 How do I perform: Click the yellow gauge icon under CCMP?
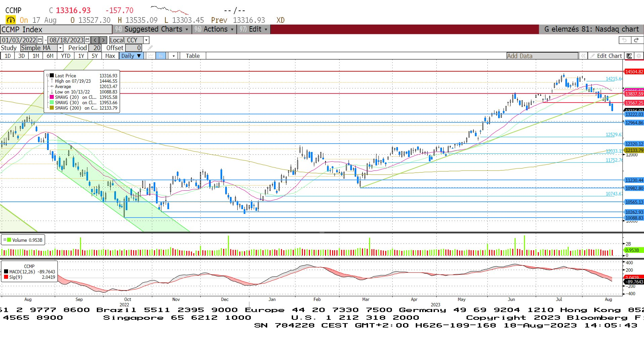11,20
